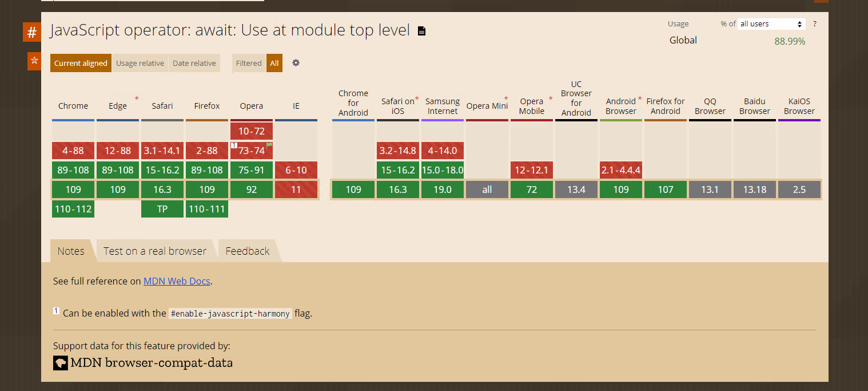This screenshot has width=868, height=391.
Task: Click the #enable-javascript-harmony flag text
Action: [x=230, y=314]
